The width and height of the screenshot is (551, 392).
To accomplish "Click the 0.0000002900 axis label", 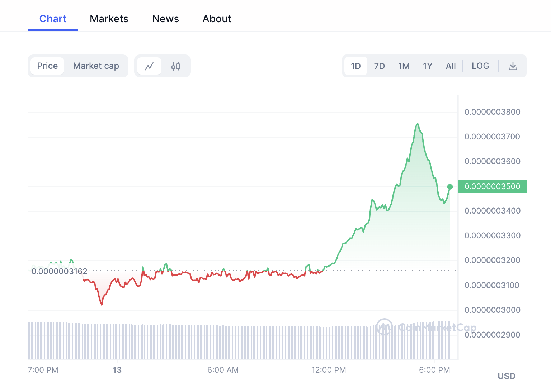I will tap(493, 335).
